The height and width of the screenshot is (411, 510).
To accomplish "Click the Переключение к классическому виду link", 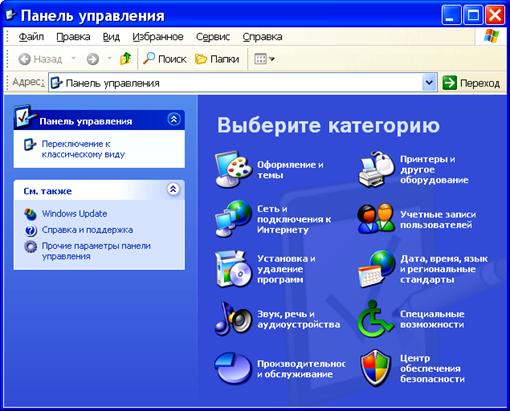I will [x=83, y=149].
